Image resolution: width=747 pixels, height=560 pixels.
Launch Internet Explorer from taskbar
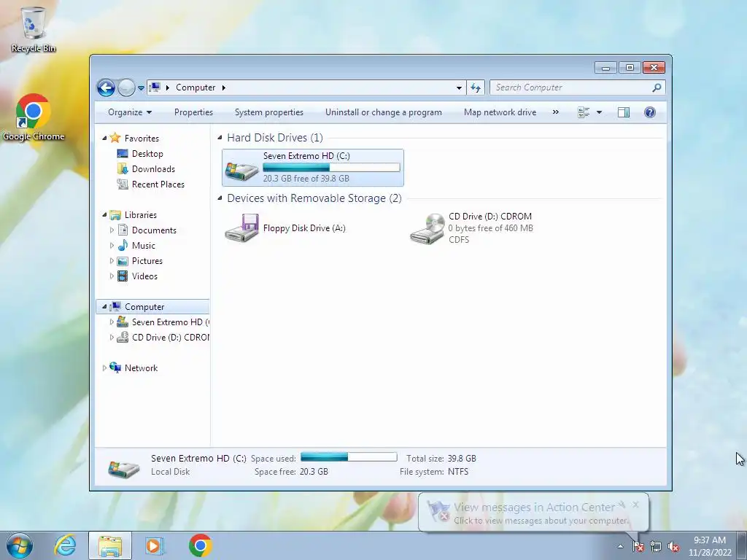click(x=65, y=545)
